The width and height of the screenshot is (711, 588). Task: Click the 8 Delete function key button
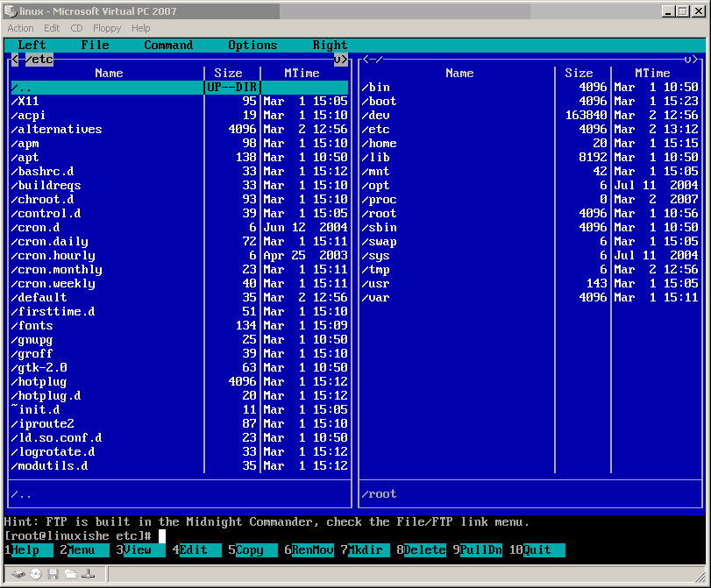421,550
